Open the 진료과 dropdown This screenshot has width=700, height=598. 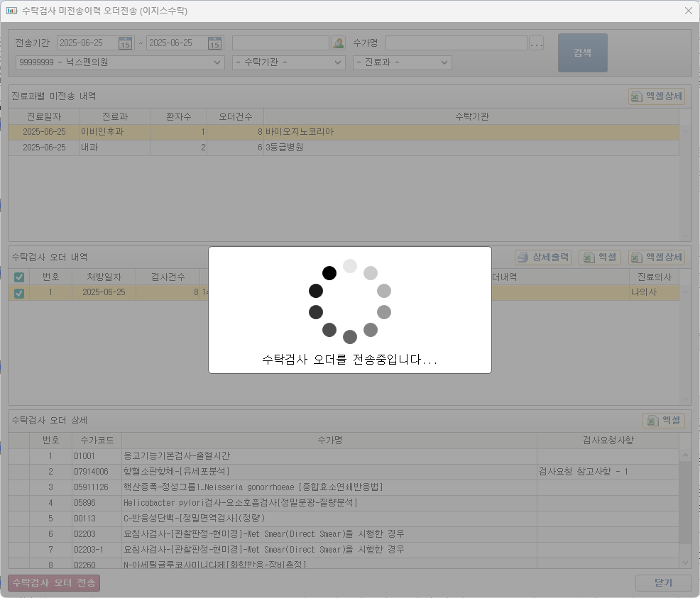444,62
